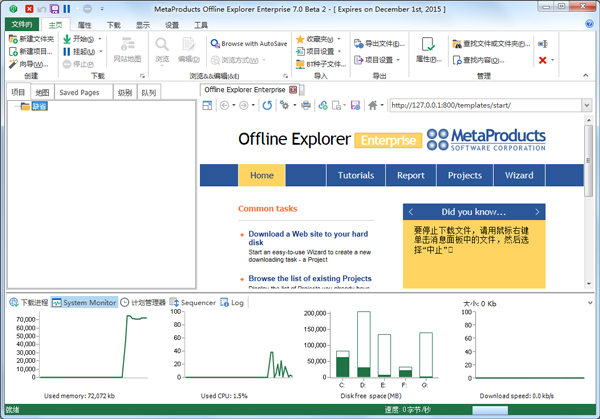Switch to the 显示 ribbon tab
The image size is (600, 419).
click(x=143, y=25)
